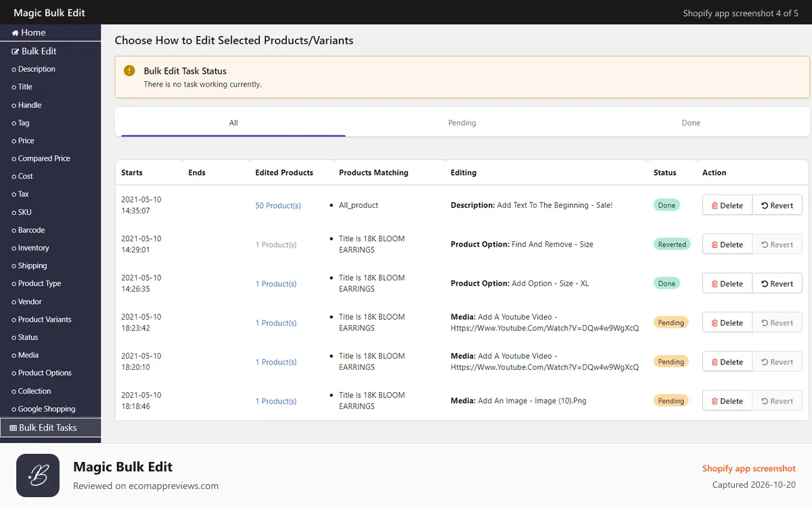Delete the Add An Image task
812x508 pixels.
727,401
